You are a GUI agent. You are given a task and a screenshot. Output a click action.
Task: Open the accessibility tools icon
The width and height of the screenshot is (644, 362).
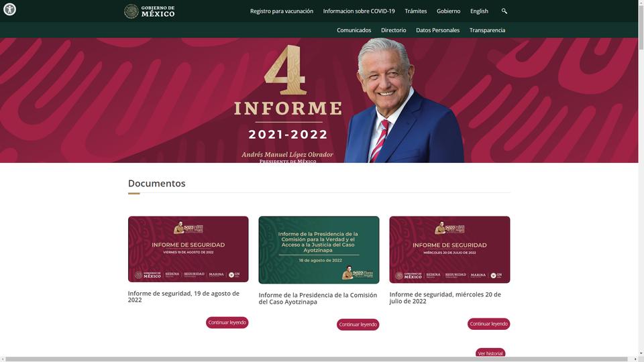pyautogui.click(x=9, y=9)
